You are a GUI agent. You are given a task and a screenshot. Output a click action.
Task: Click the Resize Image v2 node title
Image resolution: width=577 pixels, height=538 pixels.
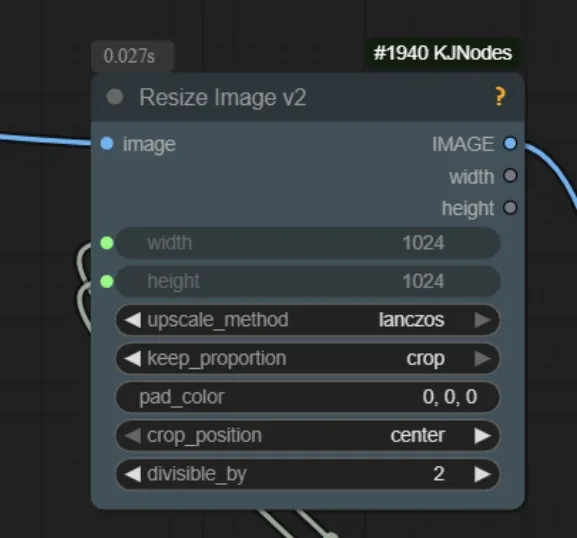223,98
